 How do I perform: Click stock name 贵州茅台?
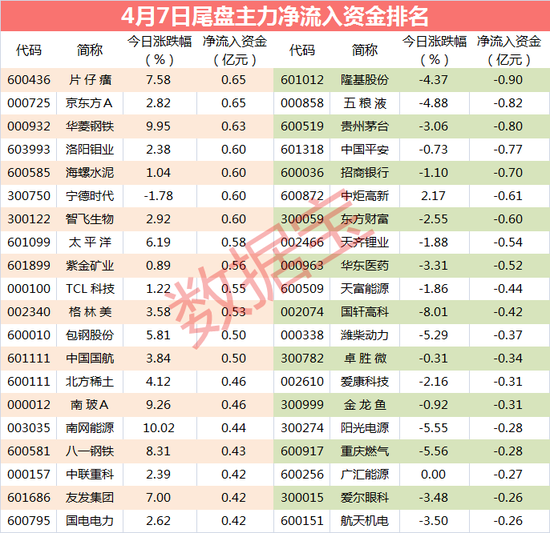pos(365,126)
